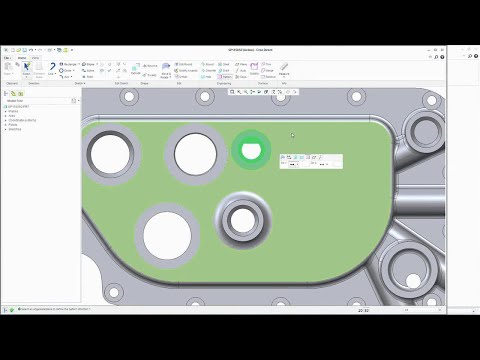Click the Trim surface tool
The height and width of the screenshot is (360, 480).
click(x=266, y=64)
